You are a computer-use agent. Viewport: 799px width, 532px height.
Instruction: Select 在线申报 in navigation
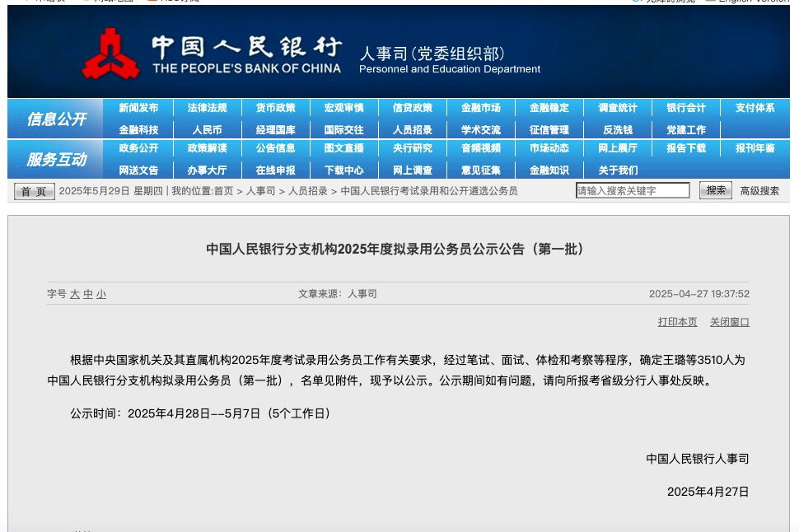(x=276, y=170)
